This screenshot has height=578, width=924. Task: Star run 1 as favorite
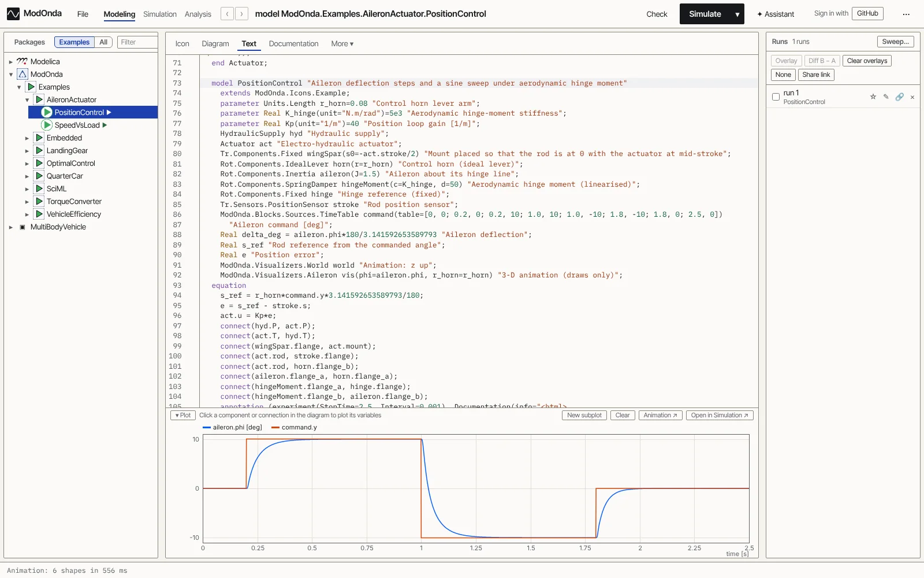[873, 97]
